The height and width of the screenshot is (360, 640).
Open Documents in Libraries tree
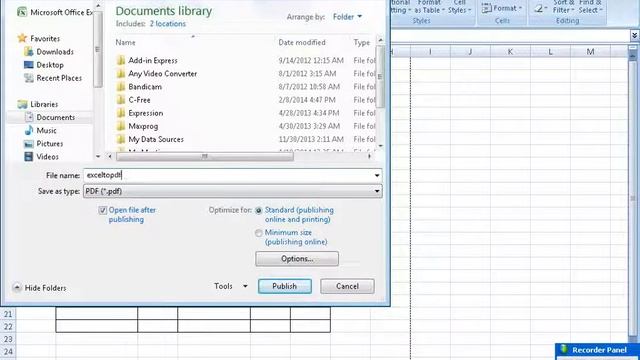click(x=56, y=117)
